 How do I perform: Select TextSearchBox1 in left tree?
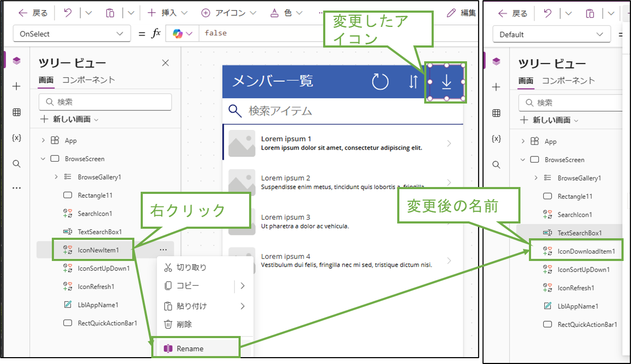(99, 232)
